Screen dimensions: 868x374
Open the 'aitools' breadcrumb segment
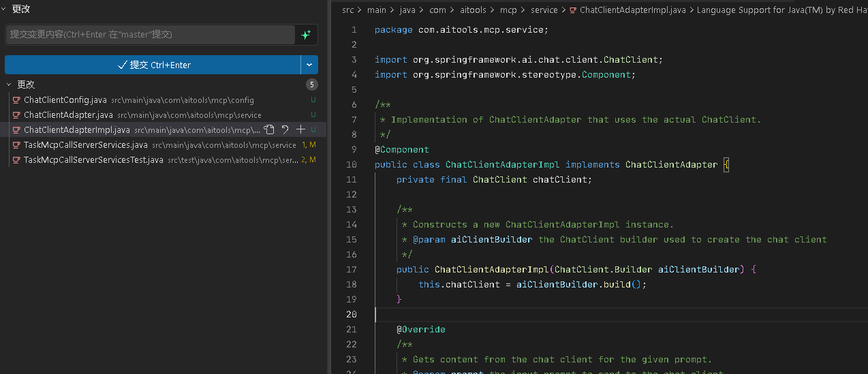(x=471, y=10)
